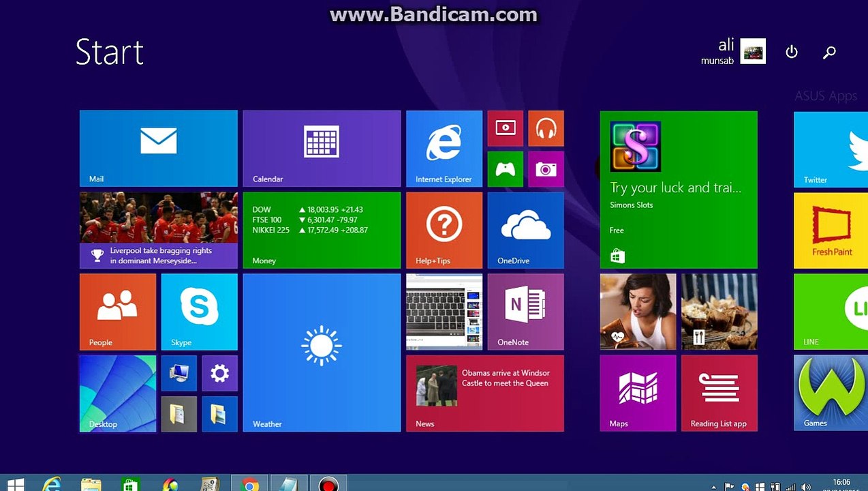
Task: Open News tile about Obamas at Windsor
Action: pyautogui.click(x=485, y=393)
